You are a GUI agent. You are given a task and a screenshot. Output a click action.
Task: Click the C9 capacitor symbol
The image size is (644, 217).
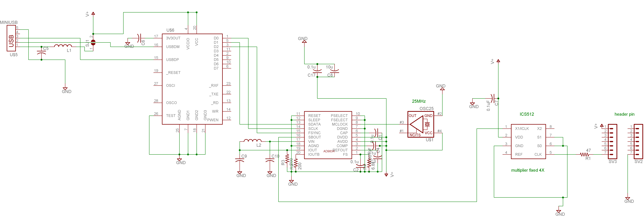tap(240, 160)
